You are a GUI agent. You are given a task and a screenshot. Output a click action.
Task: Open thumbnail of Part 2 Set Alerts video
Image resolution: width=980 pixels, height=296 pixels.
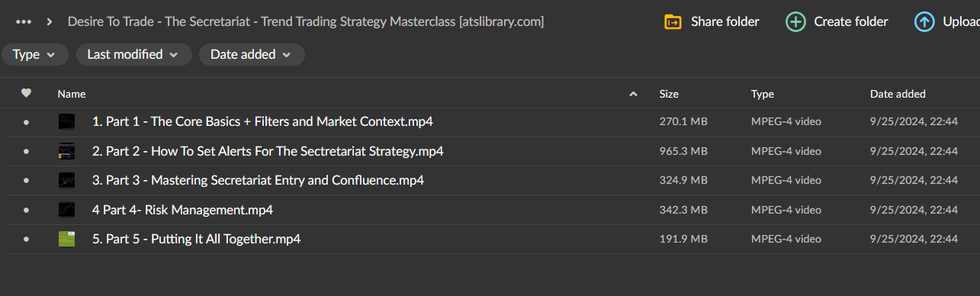click(67, 151)
